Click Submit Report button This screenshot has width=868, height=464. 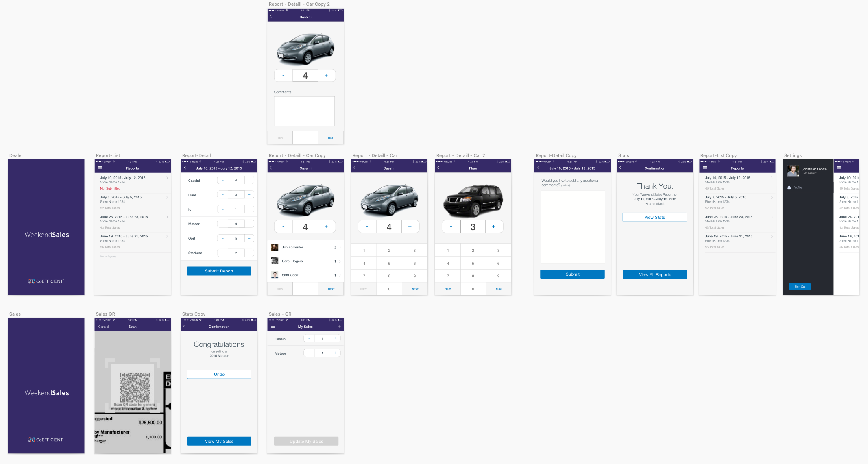click(219, 271)
